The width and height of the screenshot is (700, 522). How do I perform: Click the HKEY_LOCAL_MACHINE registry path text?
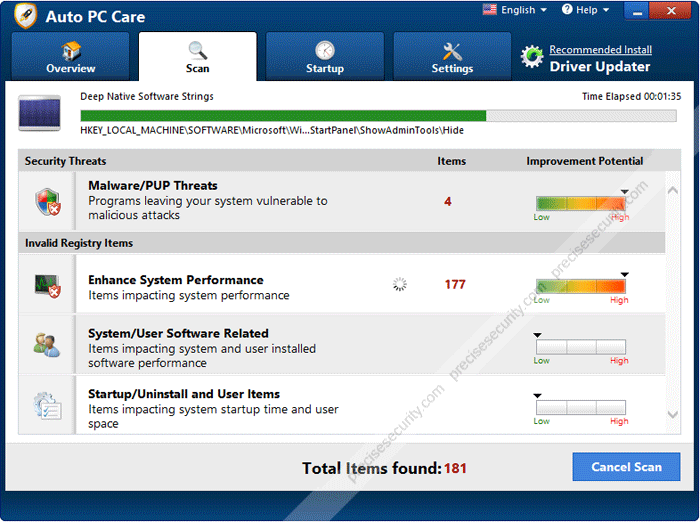point(272,130)
